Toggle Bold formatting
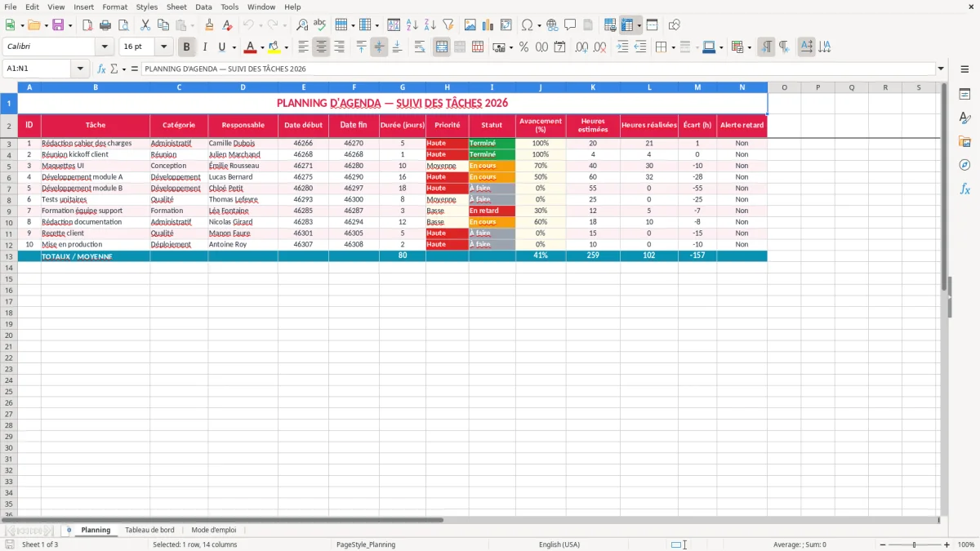This screenshot has width=980, height=551. [187, 47]
